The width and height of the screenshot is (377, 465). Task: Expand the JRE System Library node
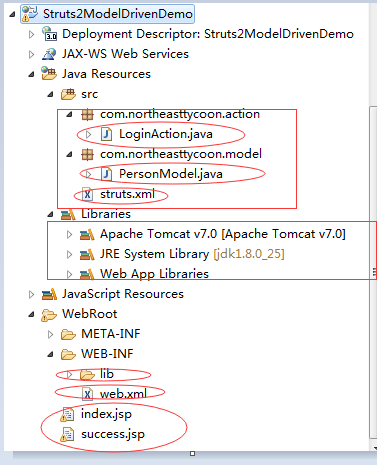69,254
